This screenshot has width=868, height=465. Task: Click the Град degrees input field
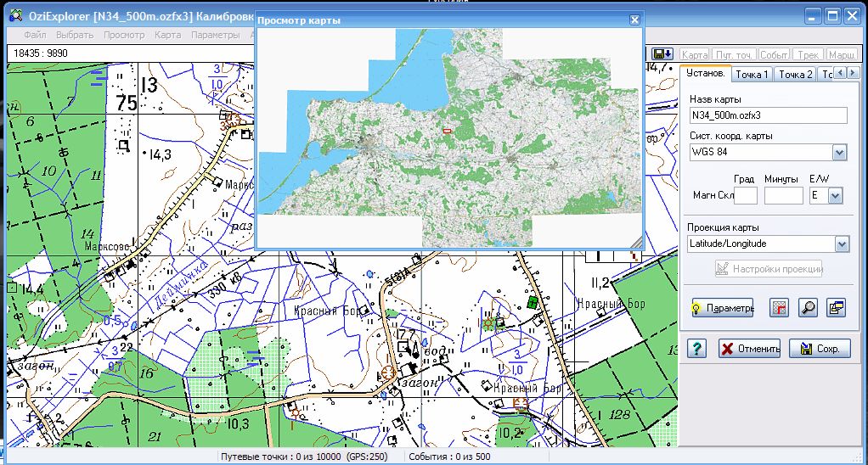pos(746,195)
